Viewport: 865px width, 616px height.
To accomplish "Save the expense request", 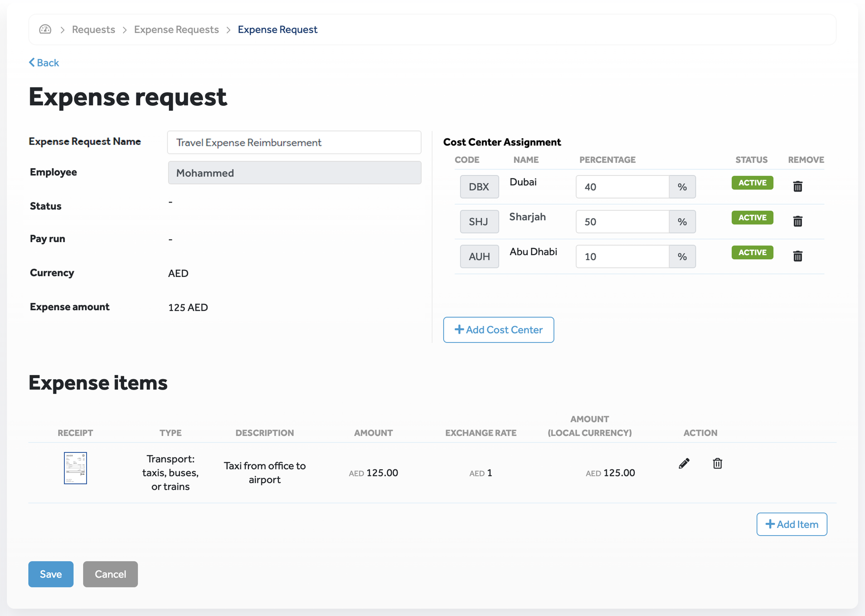I will 51,574.
